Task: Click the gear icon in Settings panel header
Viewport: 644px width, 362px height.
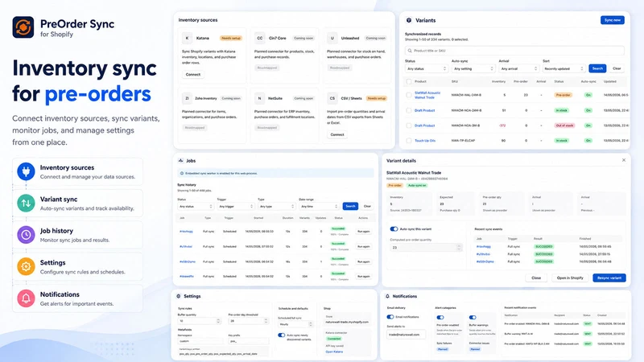Action: [x=179, y=296]
